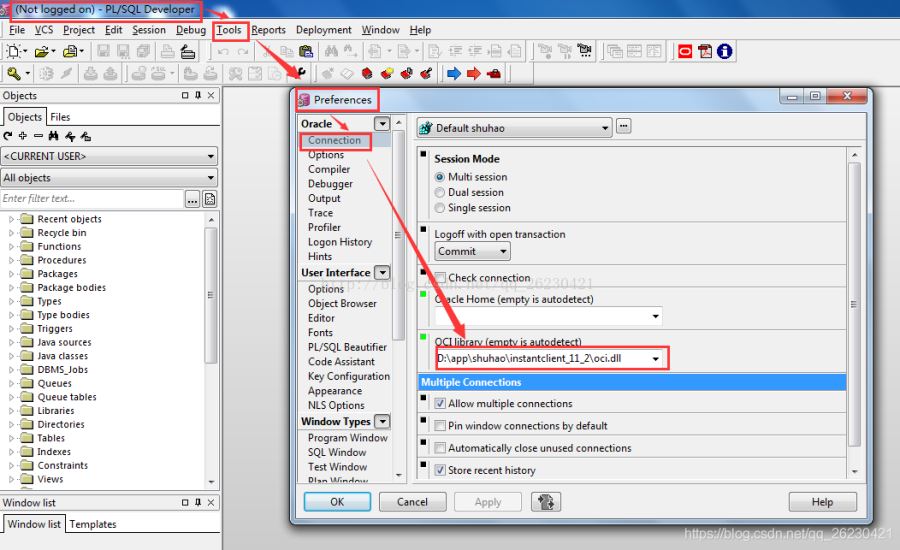The image size is (900, 550).
Task: Open the PDF manual icon
Action: click(x=705, y=51)
